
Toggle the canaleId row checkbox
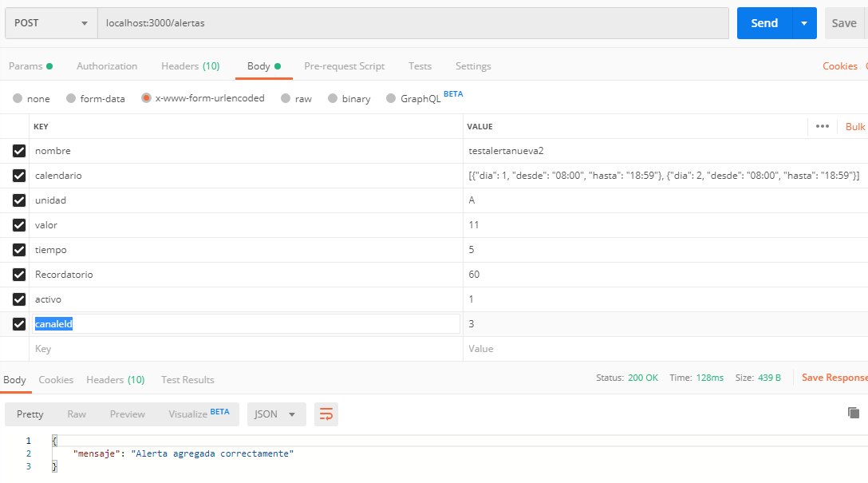coord(19,324)
